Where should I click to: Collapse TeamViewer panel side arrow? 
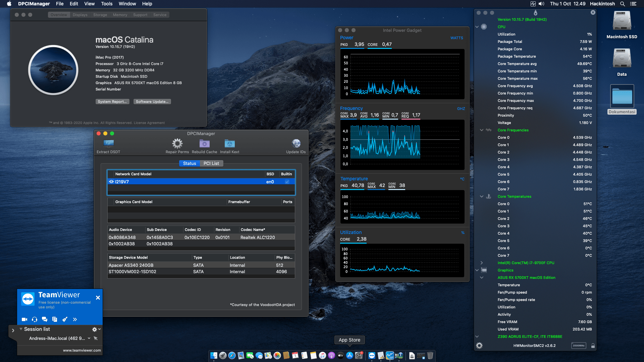(13, 330)
